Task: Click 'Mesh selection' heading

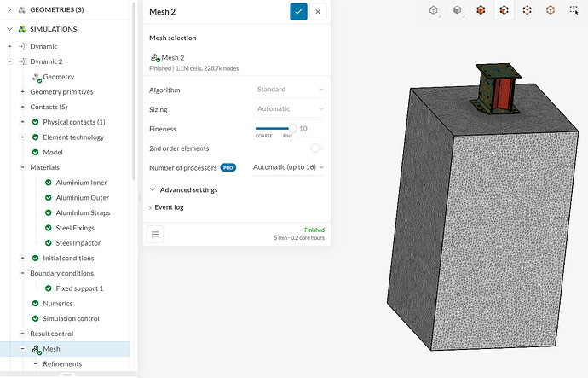Action: coord(172,38)
